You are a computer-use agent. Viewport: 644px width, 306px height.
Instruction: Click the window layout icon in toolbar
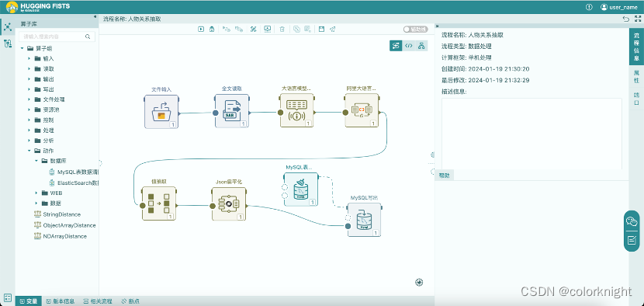pos(321,30)
